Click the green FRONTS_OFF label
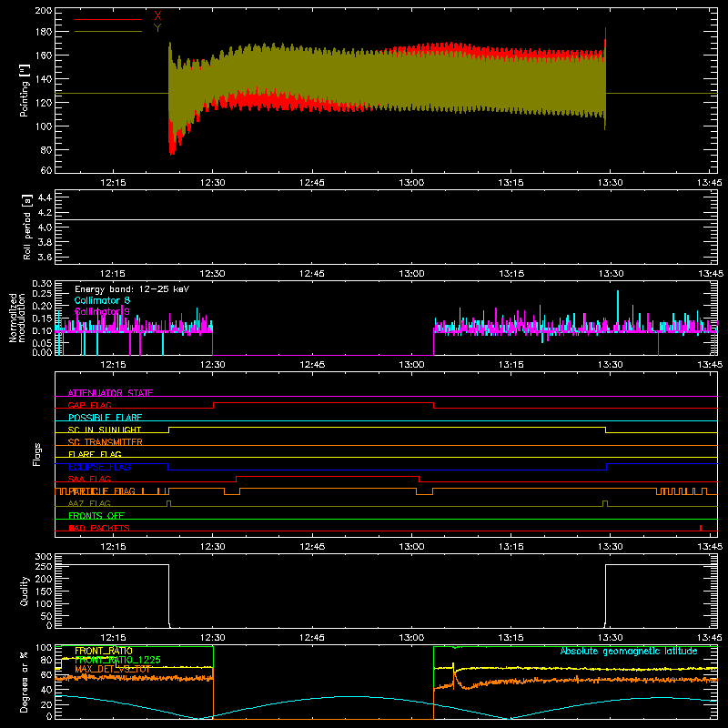The width and height of the screenshot is (728, 728). point(96,516)
